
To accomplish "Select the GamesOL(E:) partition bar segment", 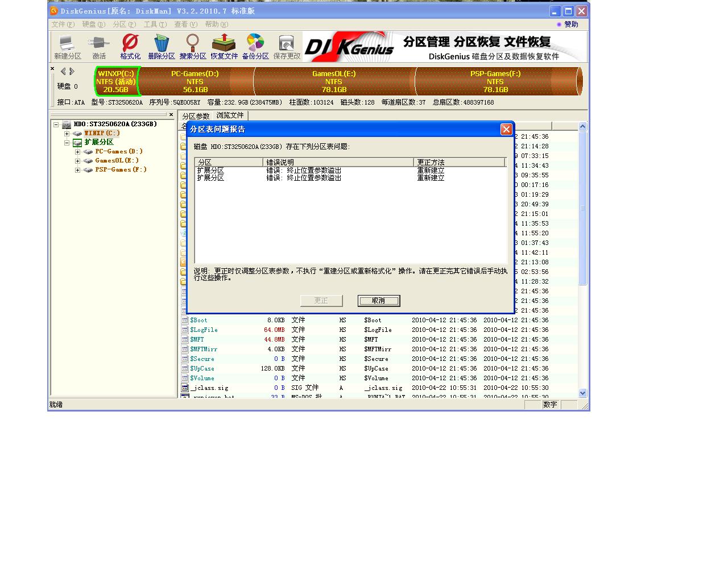I will (334, 81).
